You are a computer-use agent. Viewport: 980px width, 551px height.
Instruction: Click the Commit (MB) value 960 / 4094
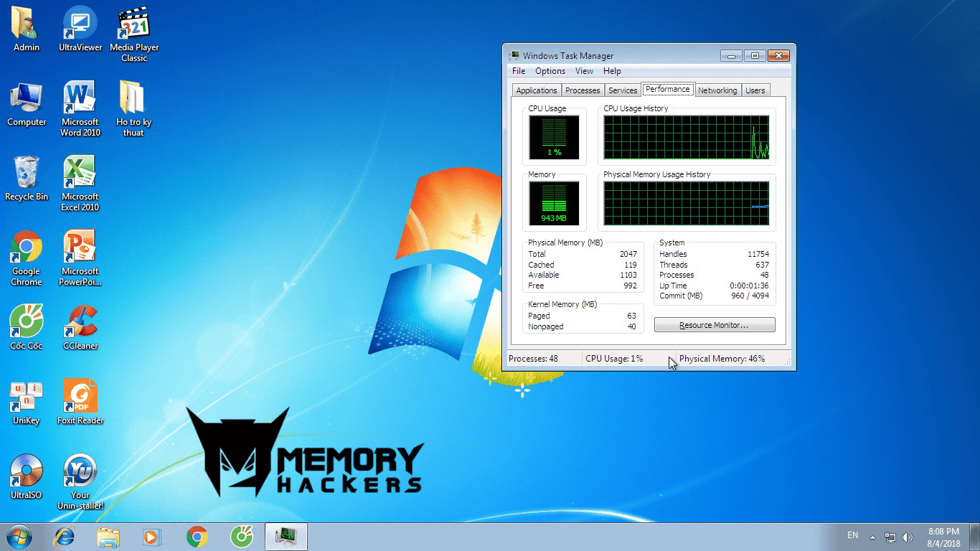(750, 296)
